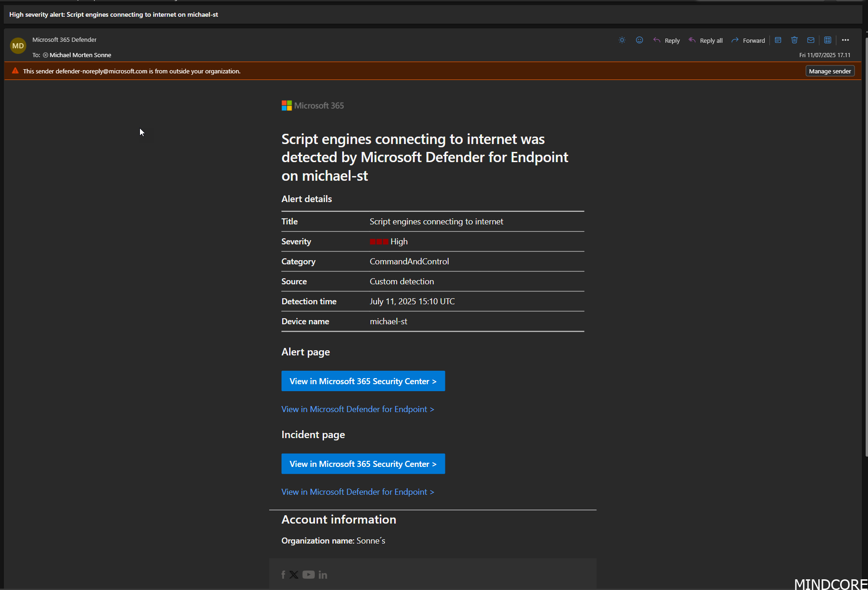This screenshot has height=590, width=868.
Task: Open the apps grid icon
Action: coord(828,40)
